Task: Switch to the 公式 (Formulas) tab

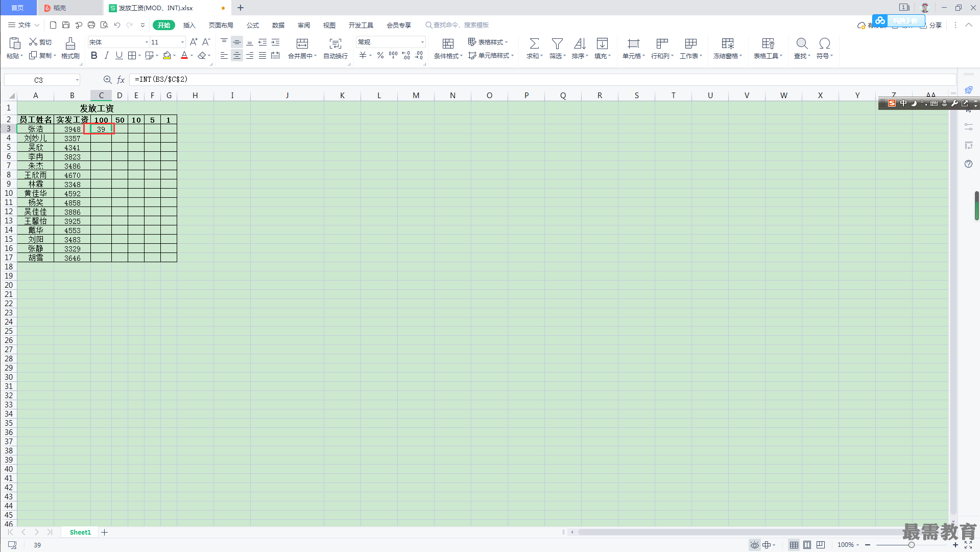Action: click(x=253, y=25)
